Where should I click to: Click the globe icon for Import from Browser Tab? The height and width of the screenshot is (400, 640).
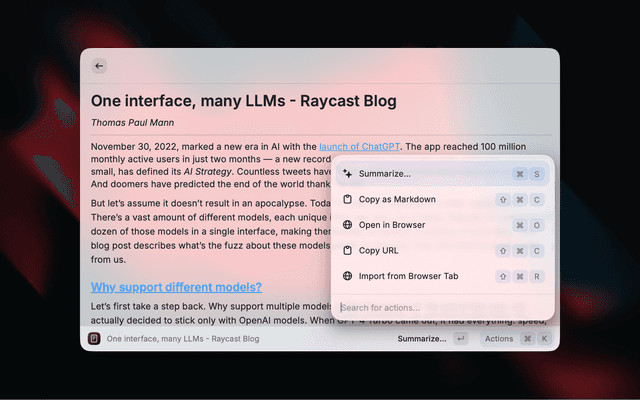tap(347, 276)
